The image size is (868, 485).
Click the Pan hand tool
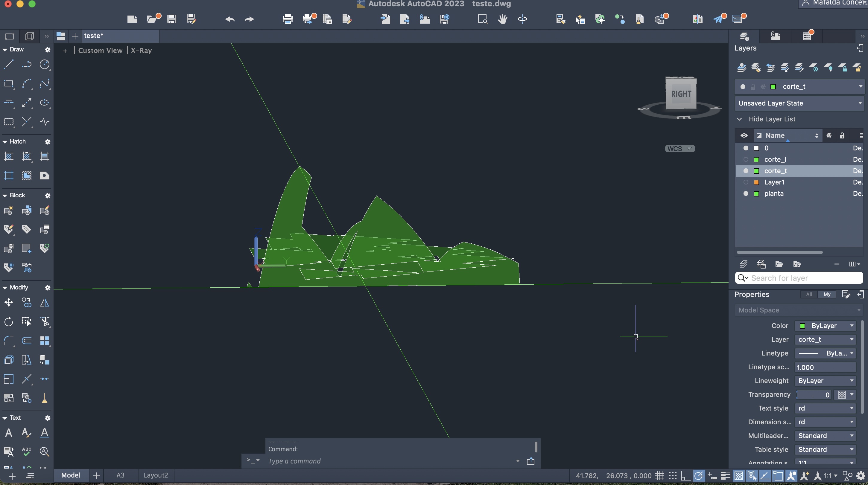[x=502, y=19]
